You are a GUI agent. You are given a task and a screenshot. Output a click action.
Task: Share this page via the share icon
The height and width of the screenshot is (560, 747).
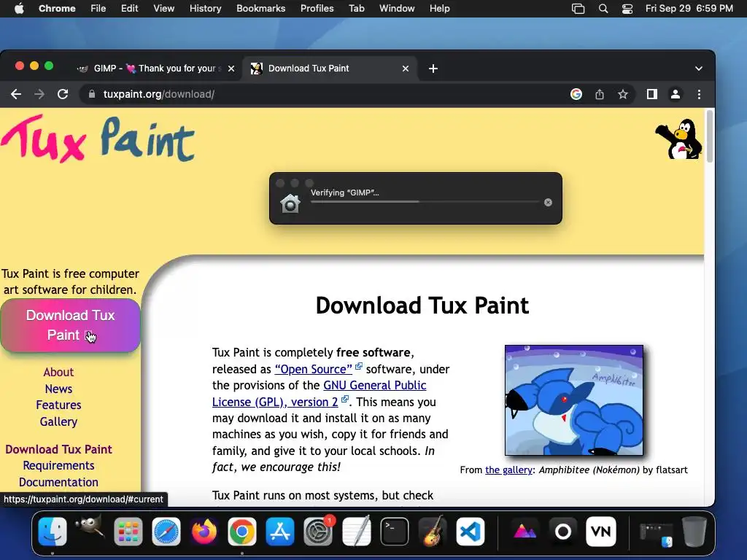click(x=600, y=94)
